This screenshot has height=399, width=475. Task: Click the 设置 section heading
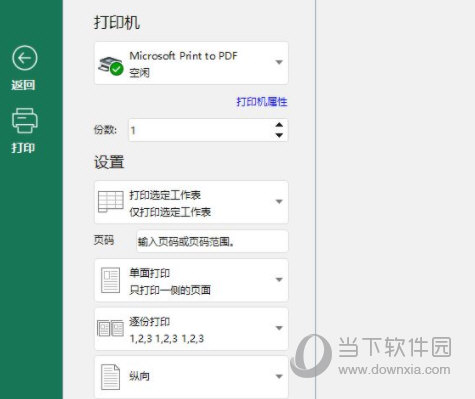pos(109,162)
